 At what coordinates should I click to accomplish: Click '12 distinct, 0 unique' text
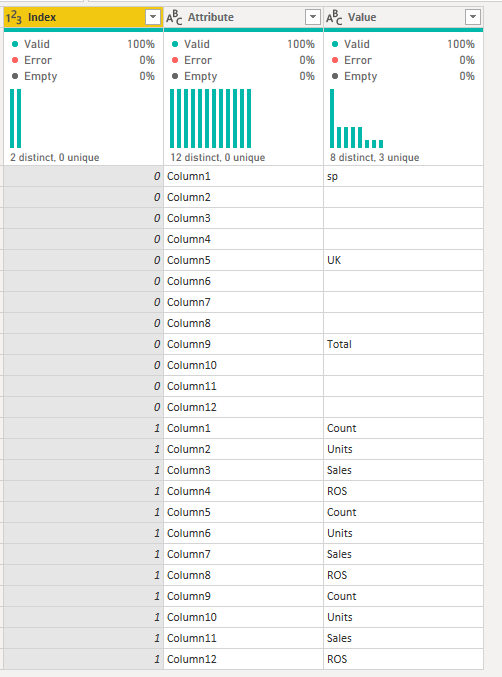[x=218, y=157]
